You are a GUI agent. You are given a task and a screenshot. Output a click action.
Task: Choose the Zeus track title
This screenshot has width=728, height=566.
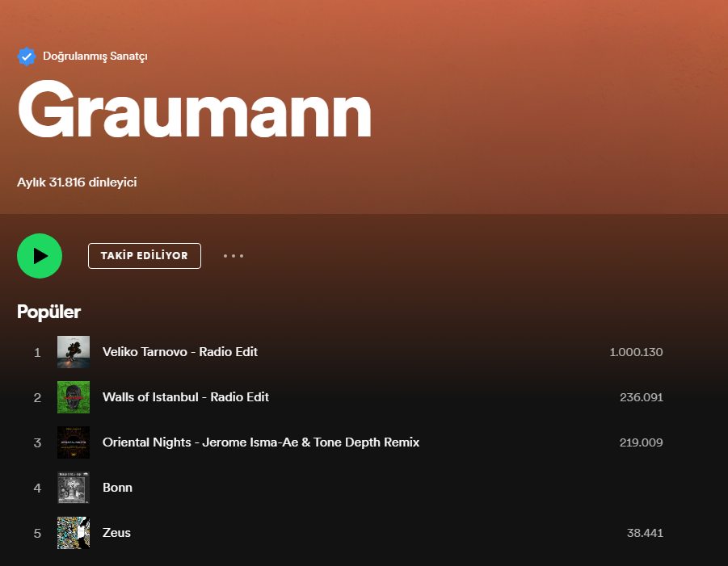116,533
